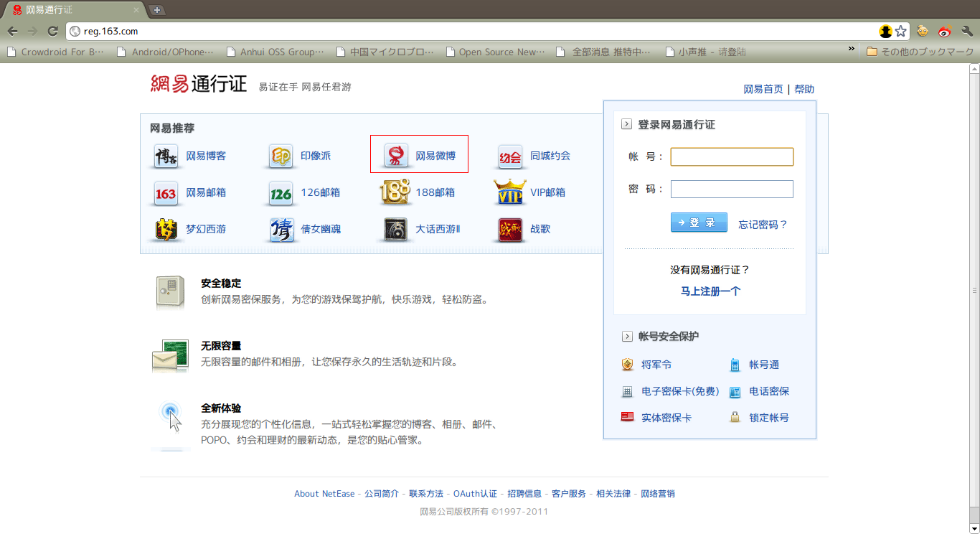Open the Open Source New… bookmark
This screenshot has width=980, height=534.
click(495, 52)
